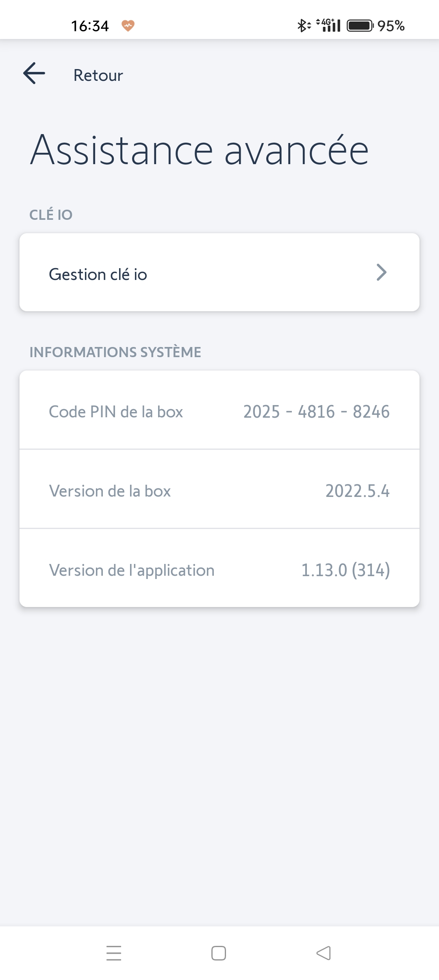Tap the Bluetooth status icon

coord(304,26)
